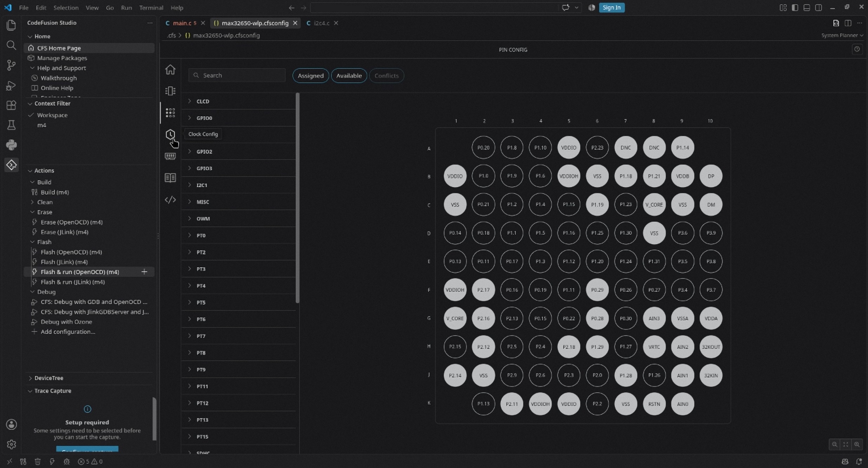Open the Testing flask view
Image resolution: width=868 pixels, height=468 pixels.
click(11, 125)
